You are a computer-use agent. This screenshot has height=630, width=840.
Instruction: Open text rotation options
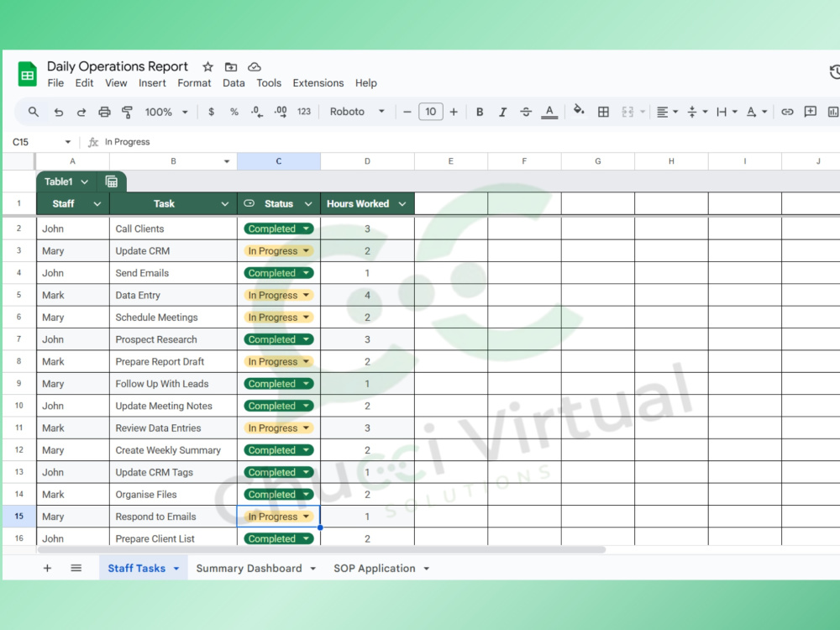click(757, 112)
